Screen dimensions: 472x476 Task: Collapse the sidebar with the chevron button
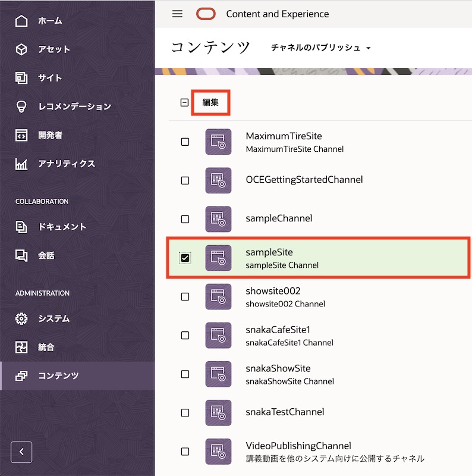(x=21, y=452)
